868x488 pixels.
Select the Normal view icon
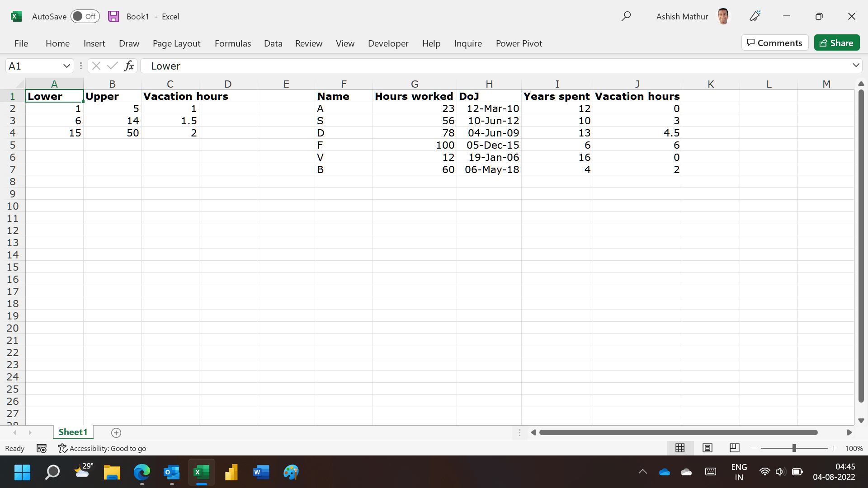(680, 448)
